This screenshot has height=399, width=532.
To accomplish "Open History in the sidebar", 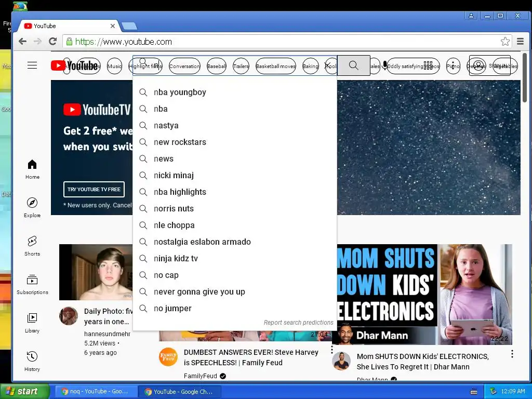I will click(x=32, y=361).
